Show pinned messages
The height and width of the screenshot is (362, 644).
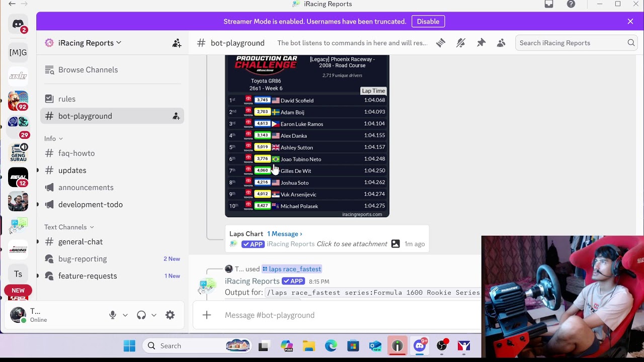point(481,43)
